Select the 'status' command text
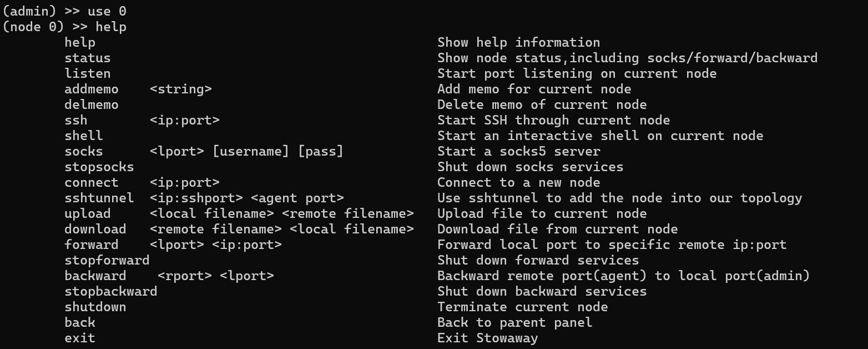Screen dimensions: 868x349 click(88, 58)
